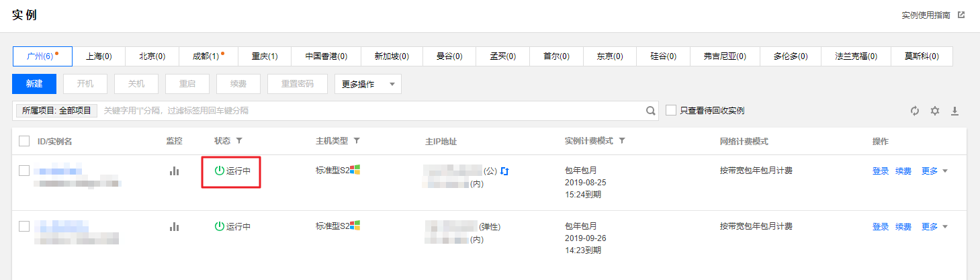The image size is (980, 280).
Task: Open the 实例计费模式 column filter
Action: [622, 141]
